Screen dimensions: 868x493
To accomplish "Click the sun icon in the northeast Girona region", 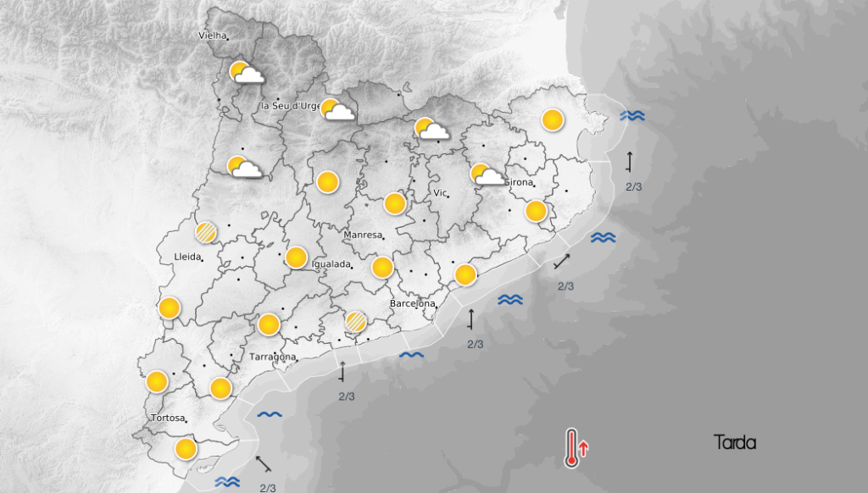I will click(x=553, y=120).
